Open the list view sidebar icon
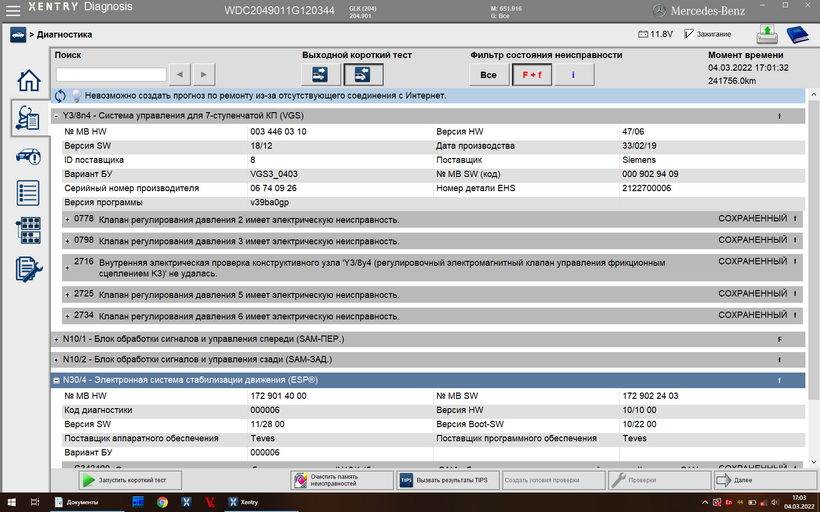Screen dimensions: 820x512 click(28, 193)
